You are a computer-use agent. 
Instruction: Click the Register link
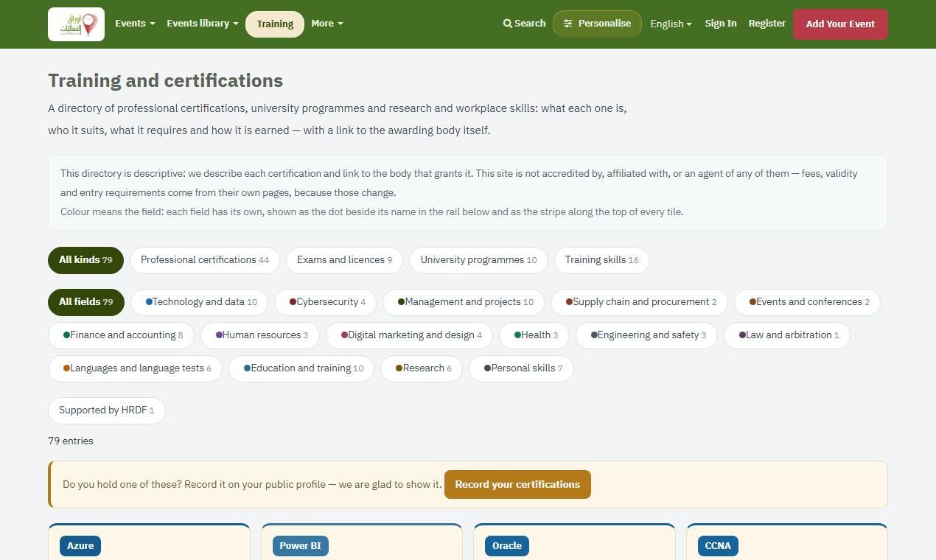click(x=766, y=24)
